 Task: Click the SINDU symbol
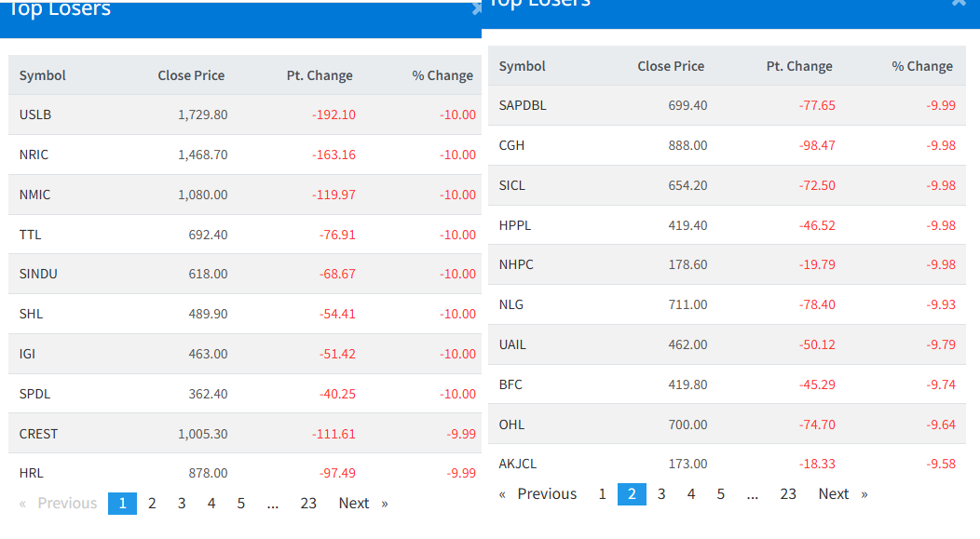pos(38,274)
